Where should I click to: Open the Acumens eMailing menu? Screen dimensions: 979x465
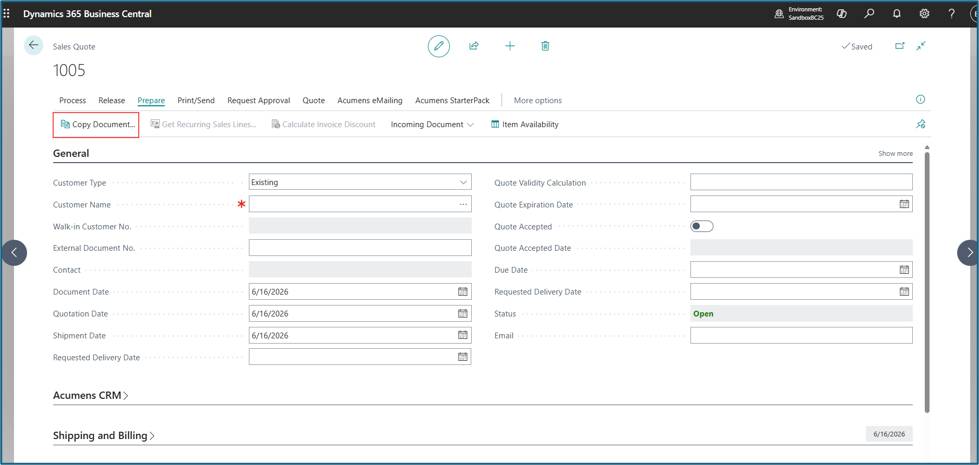(x=370, y=100)
